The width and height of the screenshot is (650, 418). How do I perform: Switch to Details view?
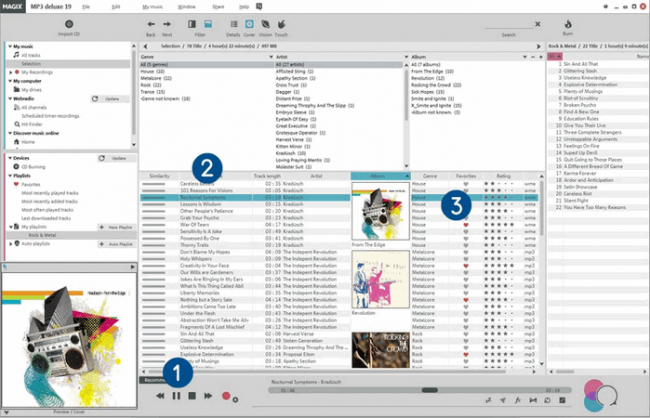click(x=234, y=24)
